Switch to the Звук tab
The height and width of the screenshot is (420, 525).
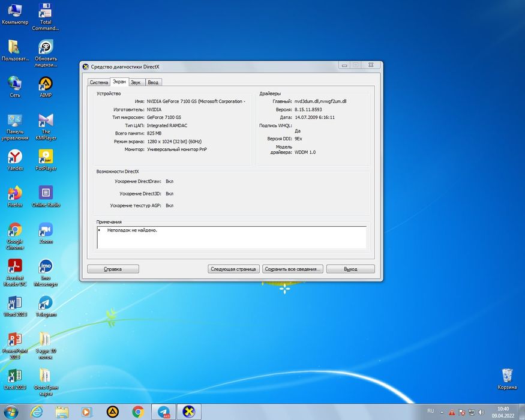136,82
